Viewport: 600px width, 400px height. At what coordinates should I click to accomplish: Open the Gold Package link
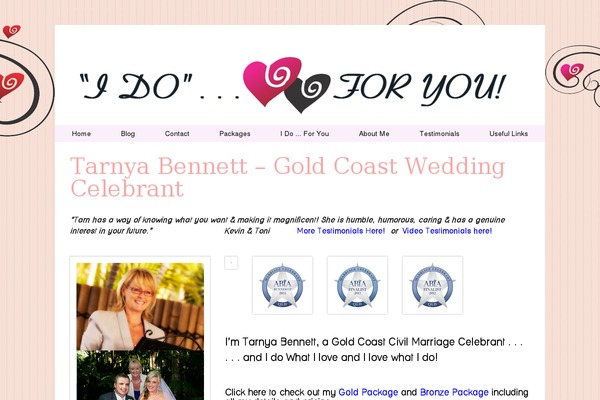[368, 392]
